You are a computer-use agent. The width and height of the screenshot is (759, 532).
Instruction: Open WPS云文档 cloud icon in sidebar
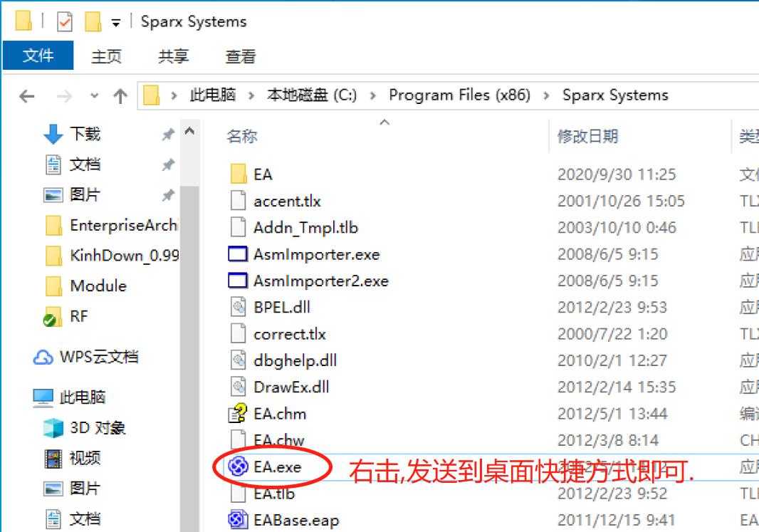click(x=43, y=358)
